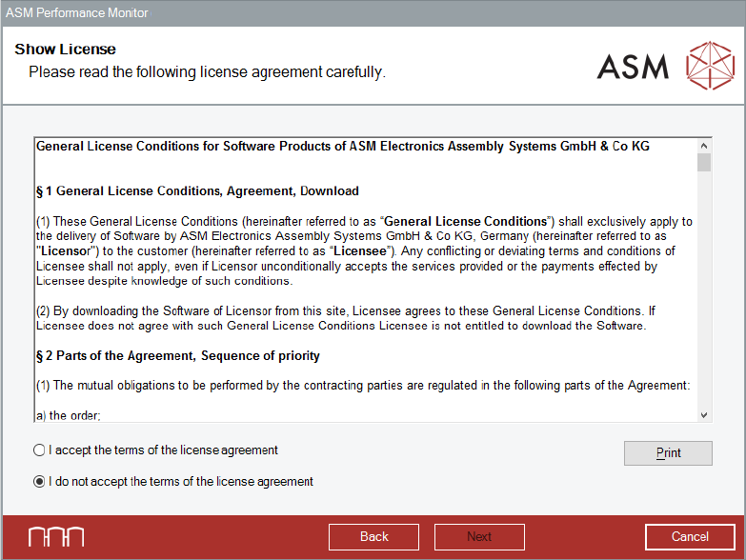Click the '§ 1 General License Conditions' heading
The width and height of the screenshot is (746, 560).
click(x=197, y=191)
